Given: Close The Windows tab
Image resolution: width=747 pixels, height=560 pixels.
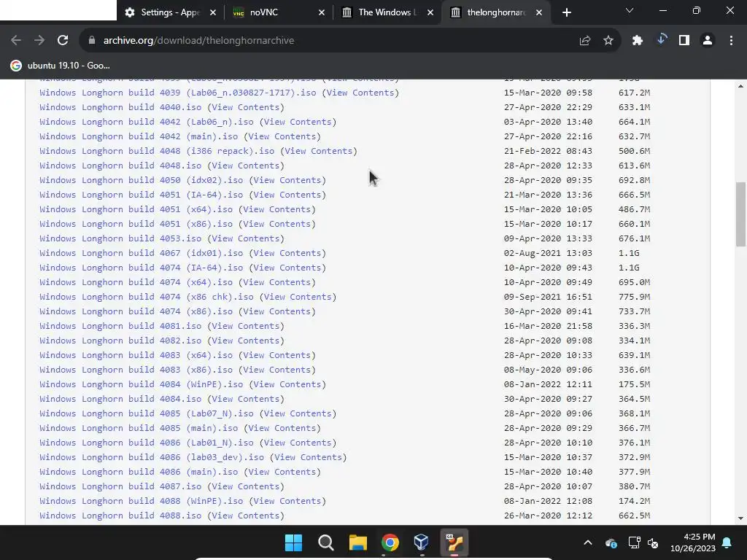Looking at the screenshot, I should pos(430,12).
